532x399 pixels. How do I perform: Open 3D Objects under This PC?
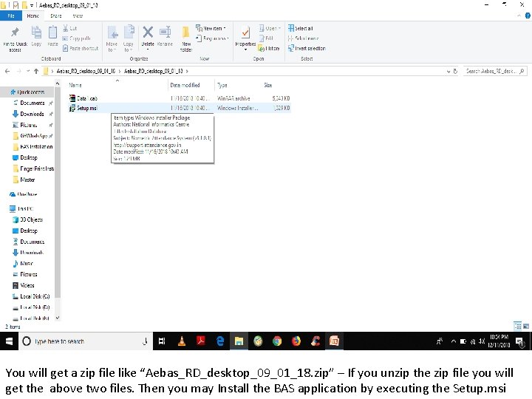tap(28, 220)
